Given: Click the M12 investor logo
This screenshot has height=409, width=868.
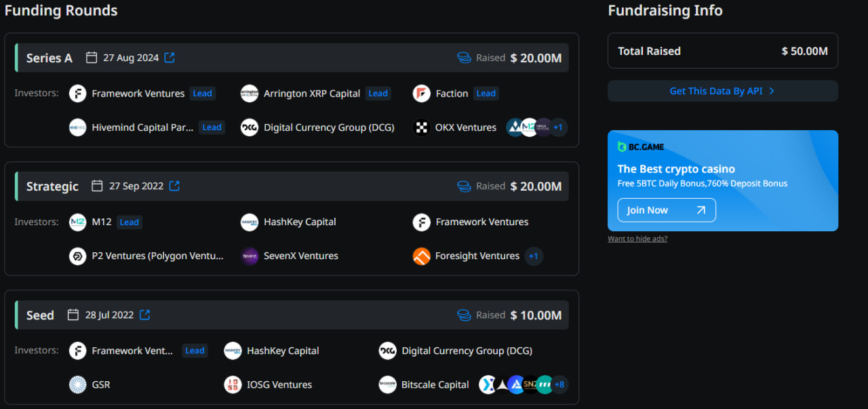Looking at the screenshot, I should click(x=78, y=222).
